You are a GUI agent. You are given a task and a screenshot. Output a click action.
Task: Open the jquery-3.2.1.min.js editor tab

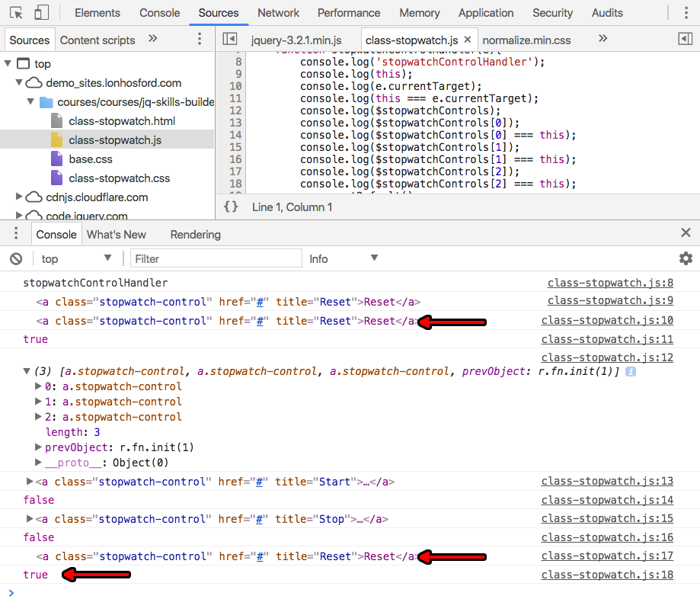296,40
